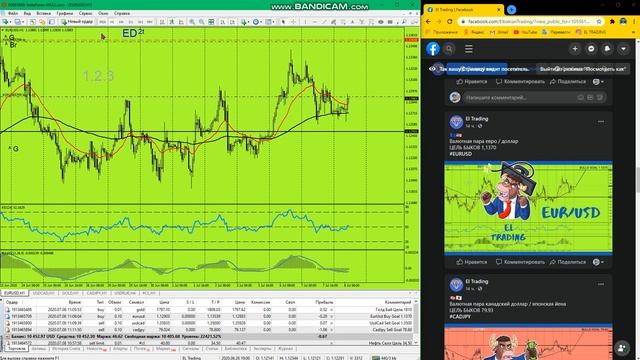The width and height of the screenshot is (640, 360).
Task: Click Нравится on the EUR/USD post
Action: [x=472, y=262]
